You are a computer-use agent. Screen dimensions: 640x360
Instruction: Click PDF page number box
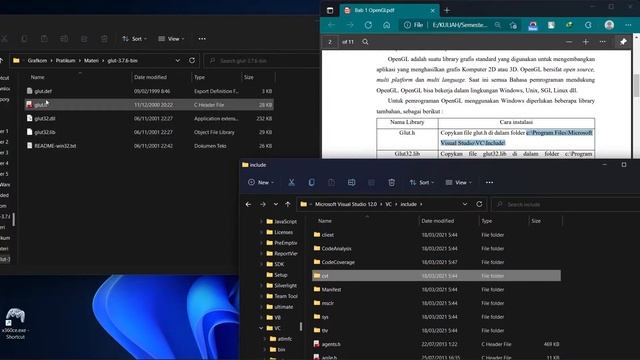(x=330, y=42)
